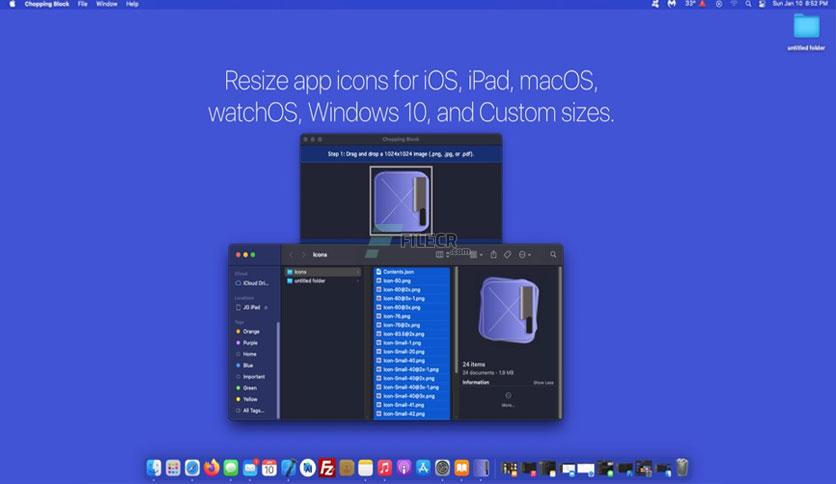This screenshot has height=484, width=836.
Task: Click the Spotlight search icon in menu bar
Action: tap(748, 4)
